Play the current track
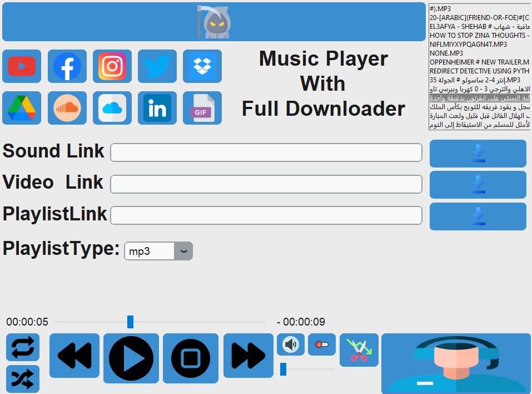Viewport: 532px width, 394px height. pyautogui.click(x=131, y=358)
